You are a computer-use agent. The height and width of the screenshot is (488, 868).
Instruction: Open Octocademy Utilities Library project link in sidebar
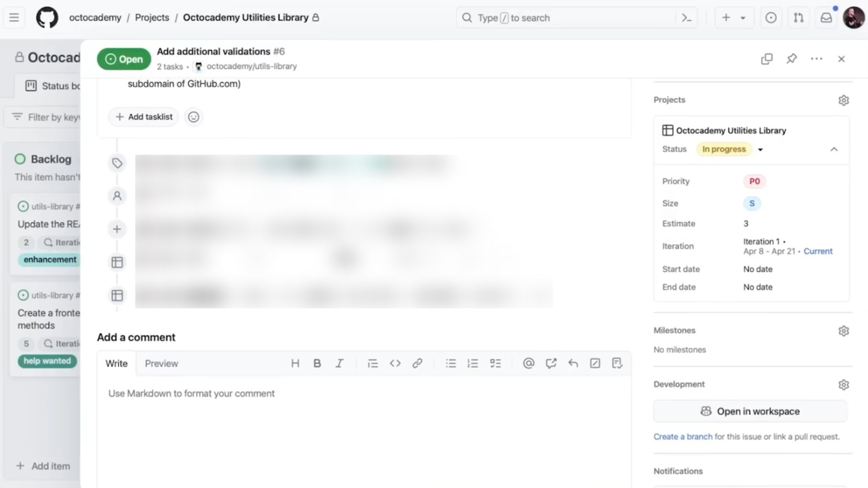point(731,131)
